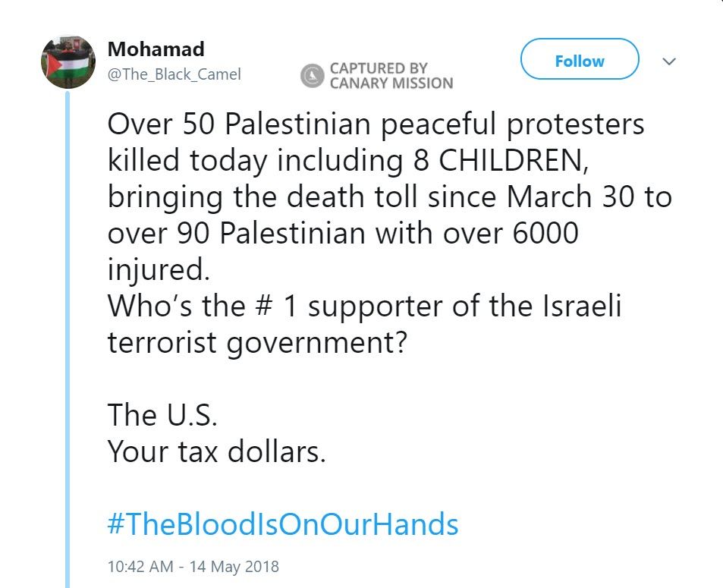This screenshot has width=723, height=588.
Task: Click the blue vertical thread line
Action: point(68,341)
